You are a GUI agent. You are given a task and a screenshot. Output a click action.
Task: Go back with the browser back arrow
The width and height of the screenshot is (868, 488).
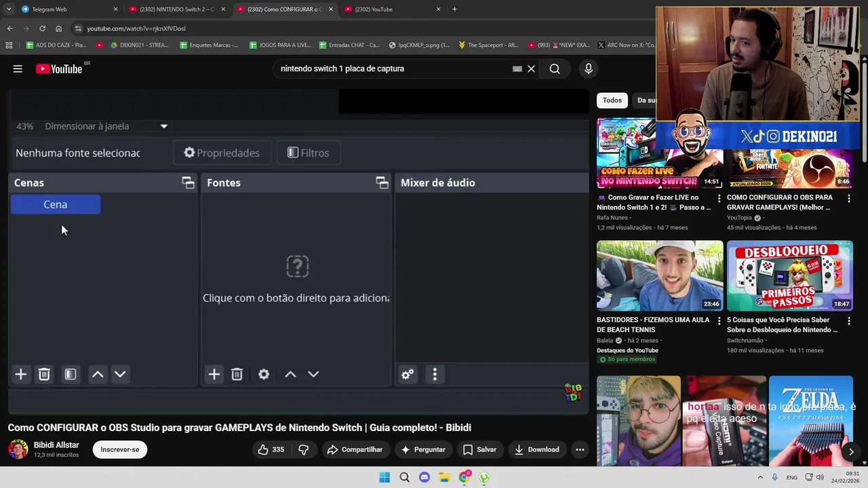point(9,28)
